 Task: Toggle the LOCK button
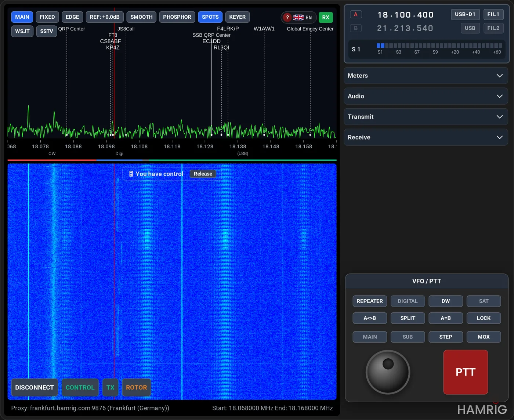click(484, 318)
